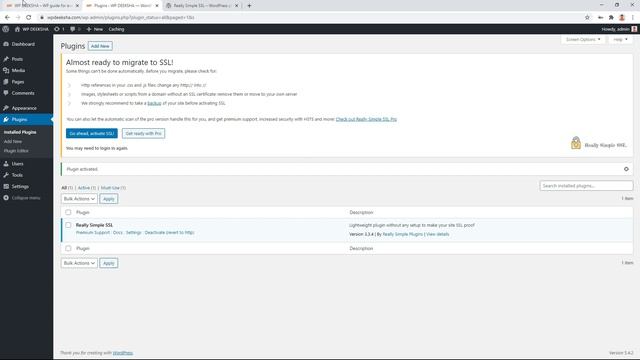Screen dimensions: 640x360
Task: Open Add New in Plugins submenu
Action: (13, 142)
